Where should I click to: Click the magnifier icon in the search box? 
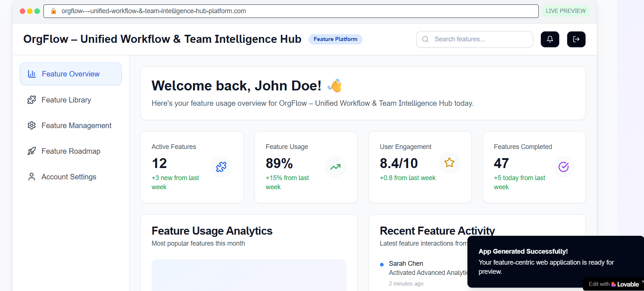425,39
